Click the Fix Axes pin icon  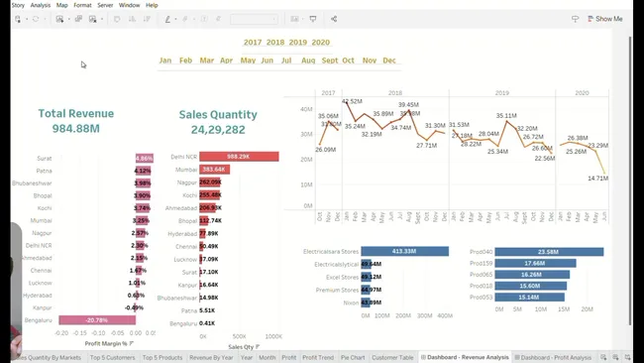click(219, 19)
